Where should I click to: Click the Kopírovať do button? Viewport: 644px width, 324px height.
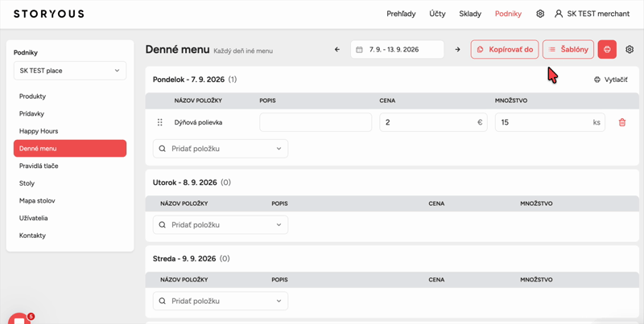[505, 50]
